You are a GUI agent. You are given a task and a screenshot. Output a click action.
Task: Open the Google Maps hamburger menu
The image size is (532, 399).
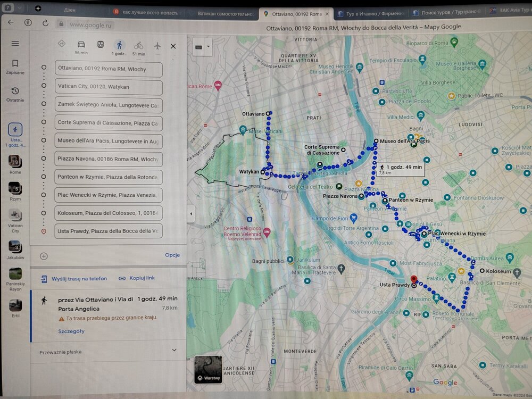(15, 44)
